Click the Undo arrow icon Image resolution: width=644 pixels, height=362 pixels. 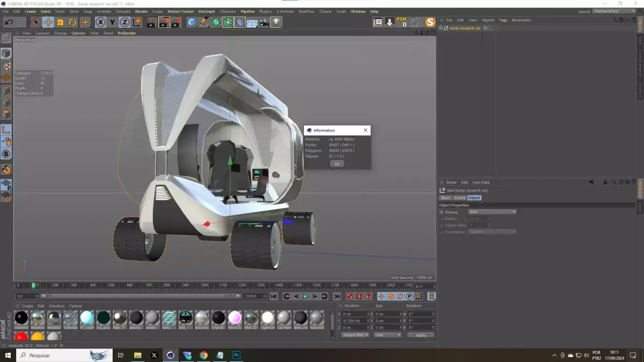coord(9,22)
